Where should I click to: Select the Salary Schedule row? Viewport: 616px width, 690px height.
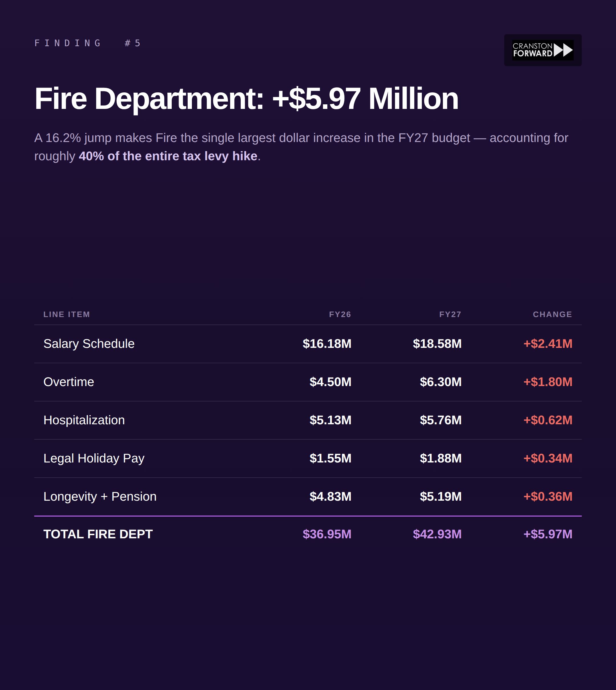coord(88,344)
